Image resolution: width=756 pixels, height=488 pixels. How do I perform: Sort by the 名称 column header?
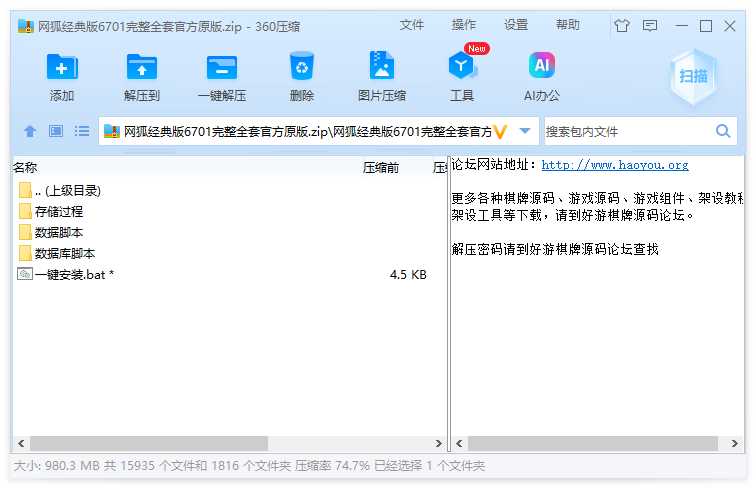(25, 167)
